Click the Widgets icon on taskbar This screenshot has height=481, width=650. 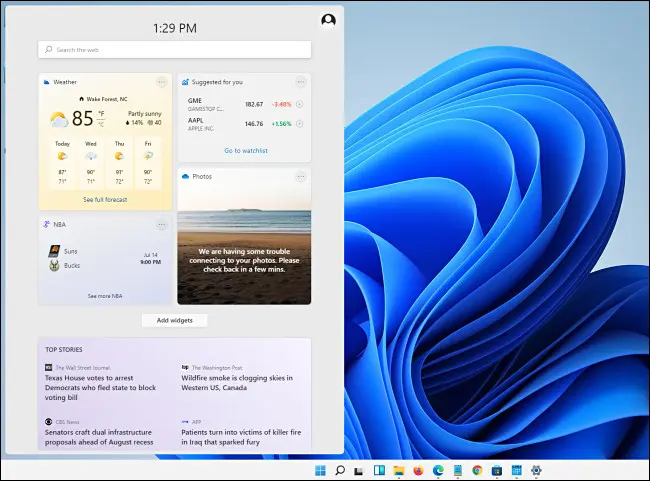coord(378,470)
